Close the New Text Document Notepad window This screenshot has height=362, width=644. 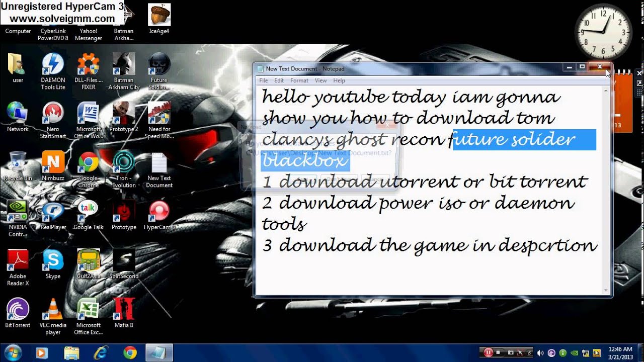click(x=600, y=67)
